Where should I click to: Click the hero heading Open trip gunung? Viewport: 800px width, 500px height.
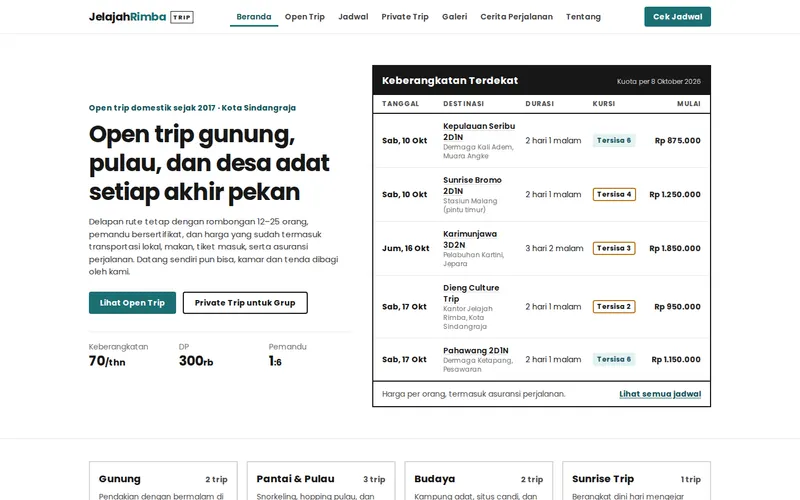pos(209,163)
